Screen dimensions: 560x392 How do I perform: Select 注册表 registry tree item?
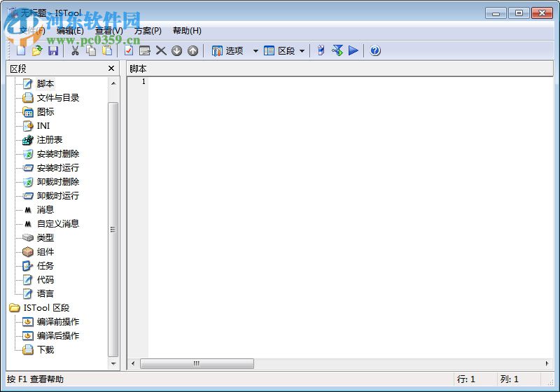point(50,139)
